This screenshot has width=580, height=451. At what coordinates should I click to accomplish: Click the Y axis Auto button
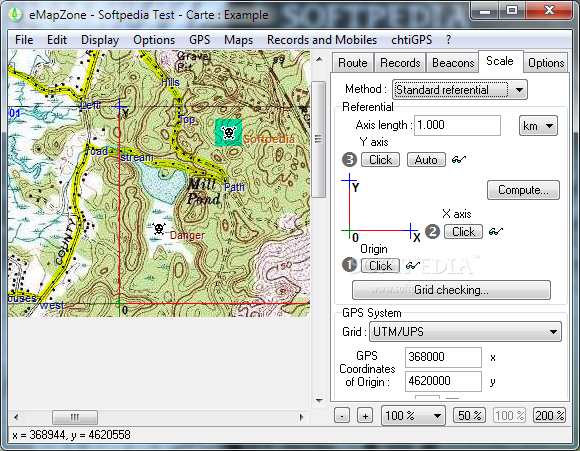pyautogui.click(x=426, y=160)
